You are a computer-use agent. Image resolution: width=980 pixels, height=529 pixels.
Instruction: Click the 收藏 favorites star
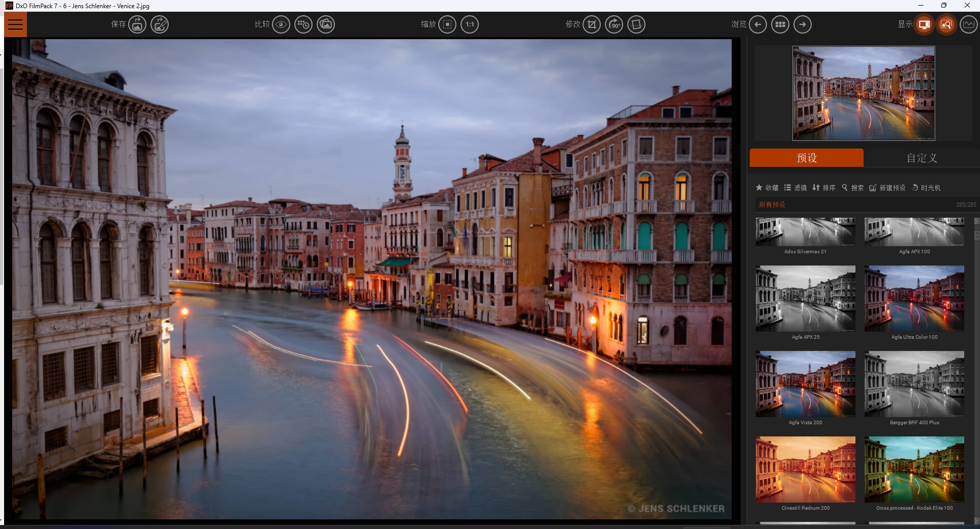click(767, 188)
